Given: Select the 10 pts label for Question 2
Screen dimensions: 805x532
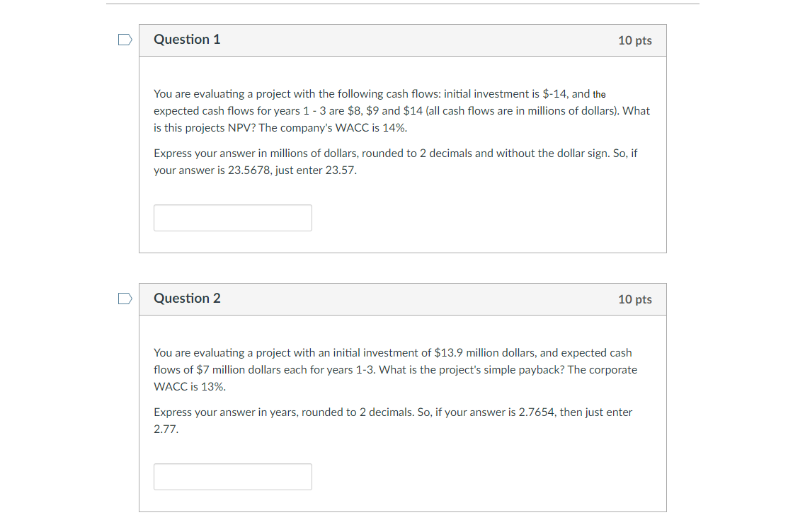Looking at the screenshot, I should pos(635,299).
